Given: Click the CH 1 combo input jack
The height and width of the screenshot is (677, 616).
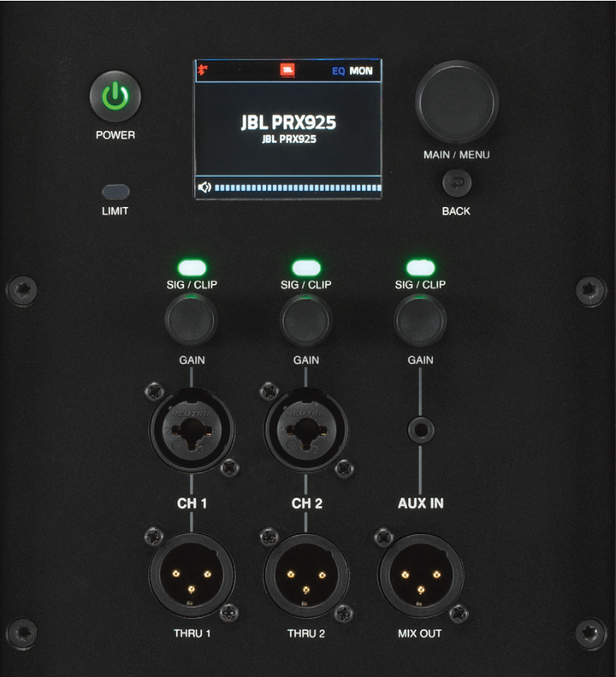Looking at the screenshot, I should [x=192, y=430].
